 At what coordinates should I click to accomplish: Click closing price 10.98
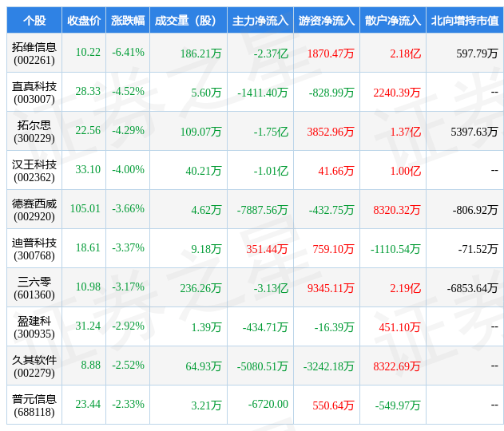tap(88, 287)
